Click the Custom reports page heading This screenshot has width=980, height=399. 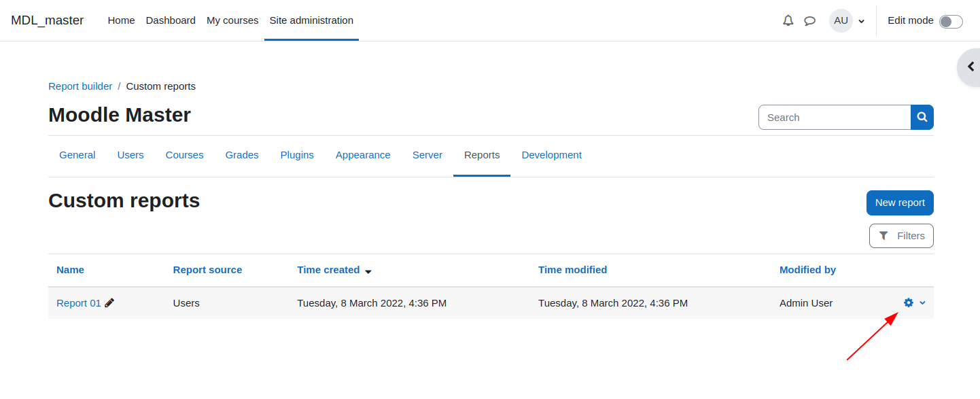(124, 201)
